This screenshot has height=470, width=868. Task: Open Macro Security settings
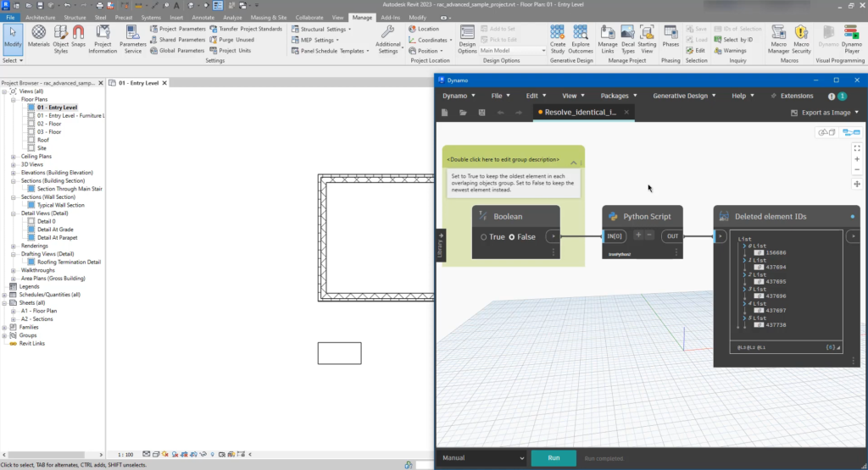pyautogui.click(x=801, y=39)
